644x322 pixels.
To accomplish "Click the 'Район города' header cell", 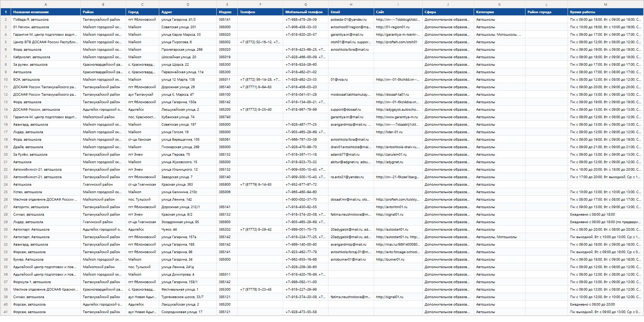I will click(547, 12).
